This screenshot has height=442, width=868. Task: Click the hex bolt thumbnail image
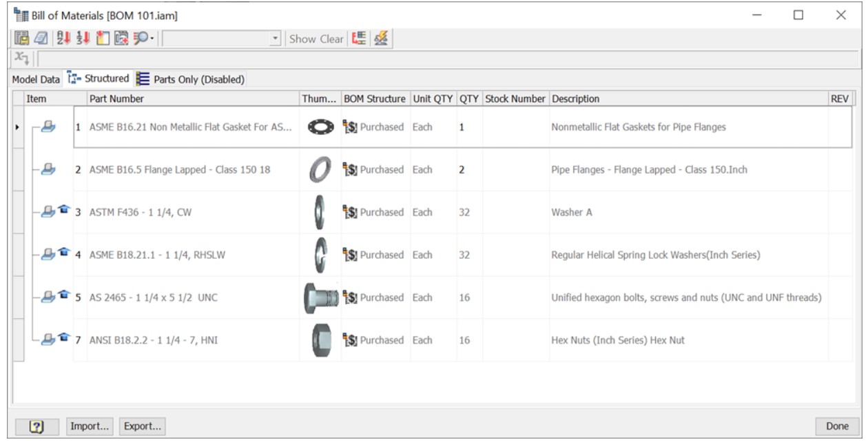[320, 297]
